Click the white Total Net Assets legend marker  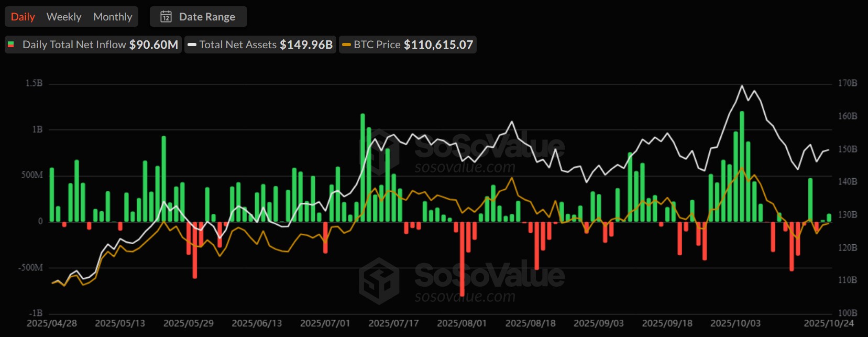(x=192, y=45)
